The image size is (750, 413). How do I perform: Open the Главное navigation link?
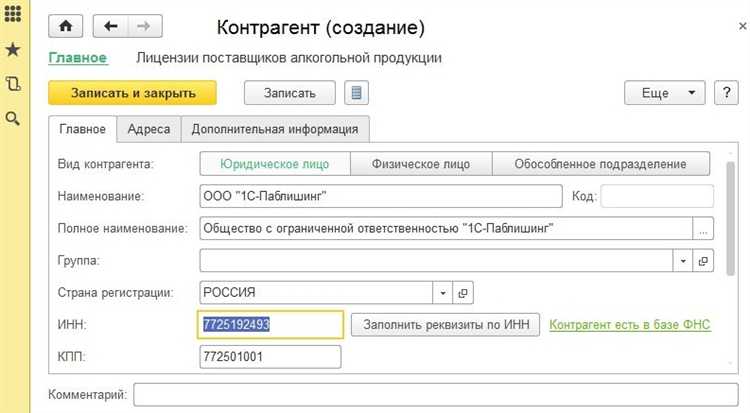point(77,58)
